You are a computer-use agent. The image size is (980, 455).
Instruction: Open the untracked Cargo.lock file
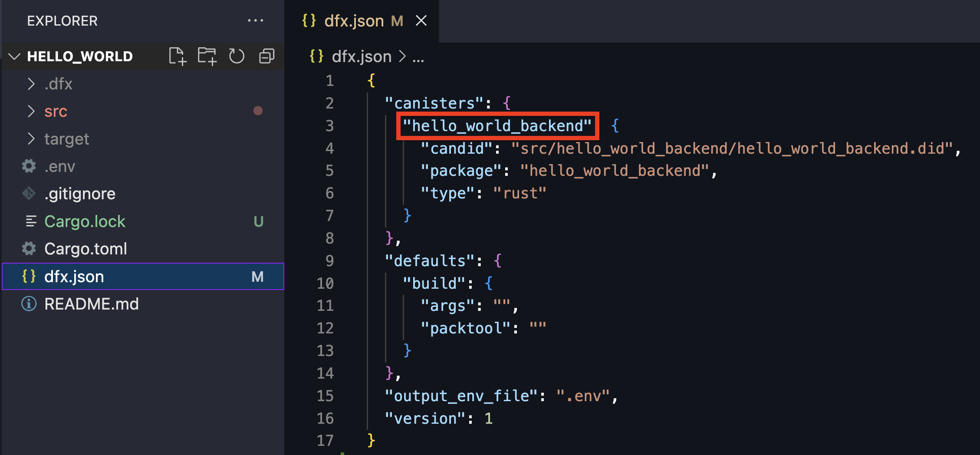[85, 221]
